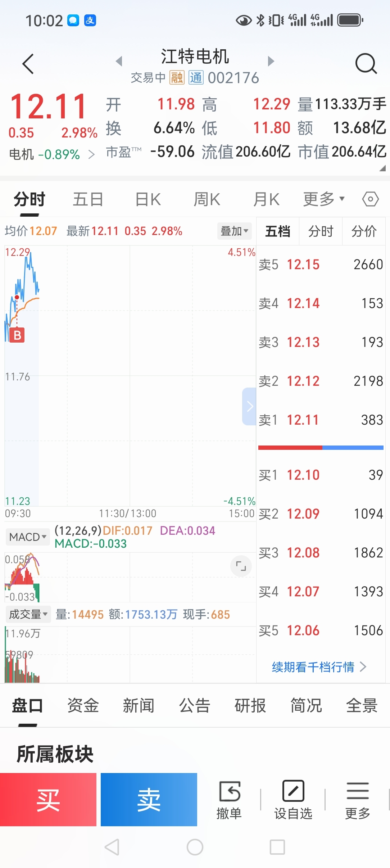Open the 资金 funds tab
This screenshot has height=868, width=390.
click(83, 705)
